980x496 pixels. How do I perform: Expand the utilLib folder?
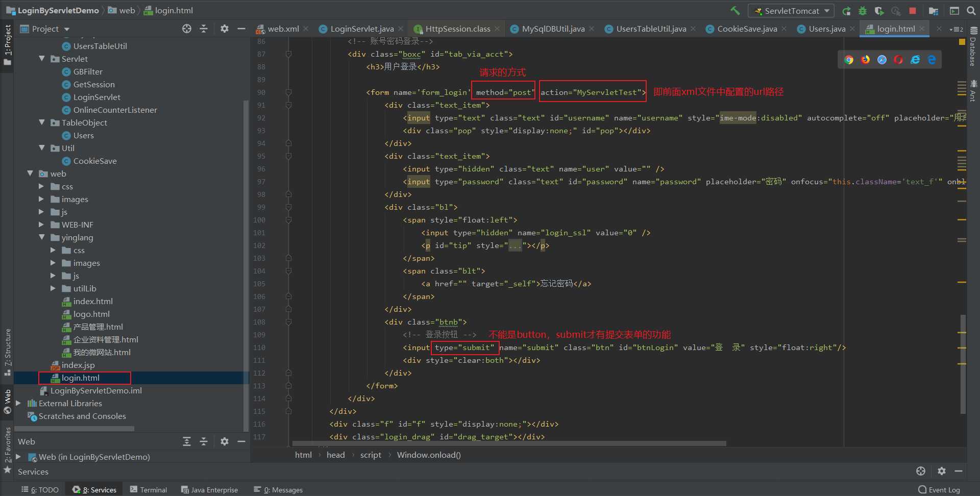[x=53, y=288]
